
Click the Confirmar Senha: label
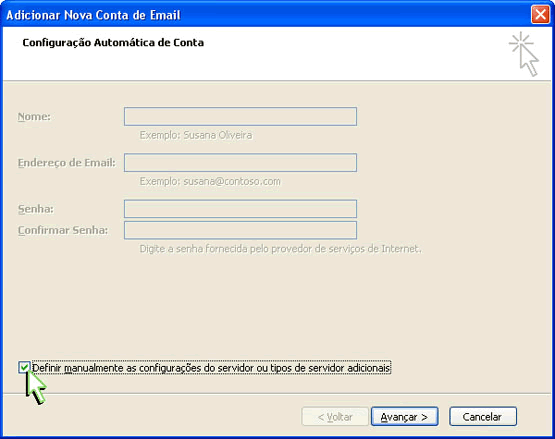click(x=63, y=230)
